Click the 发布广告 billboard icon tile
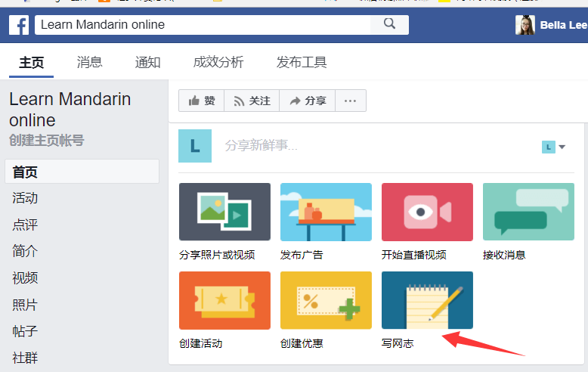The height and width of the screenshot is (372, 588). click(326, 212)
